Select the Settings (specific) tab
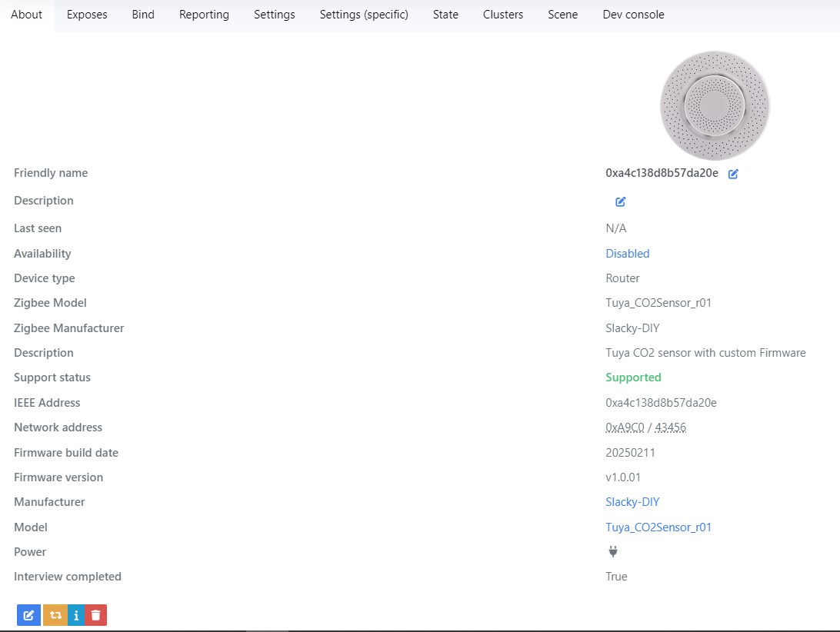Viewport: 840px width, 632px height. pyautogui.click(x=364, y=15)
